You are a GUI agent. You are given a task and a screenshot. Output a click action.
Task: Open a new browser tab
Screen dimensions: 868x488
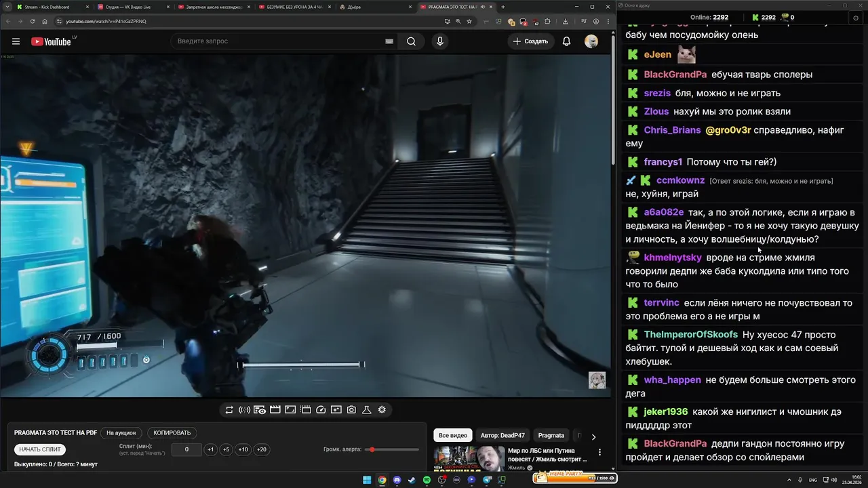[502, 7]
